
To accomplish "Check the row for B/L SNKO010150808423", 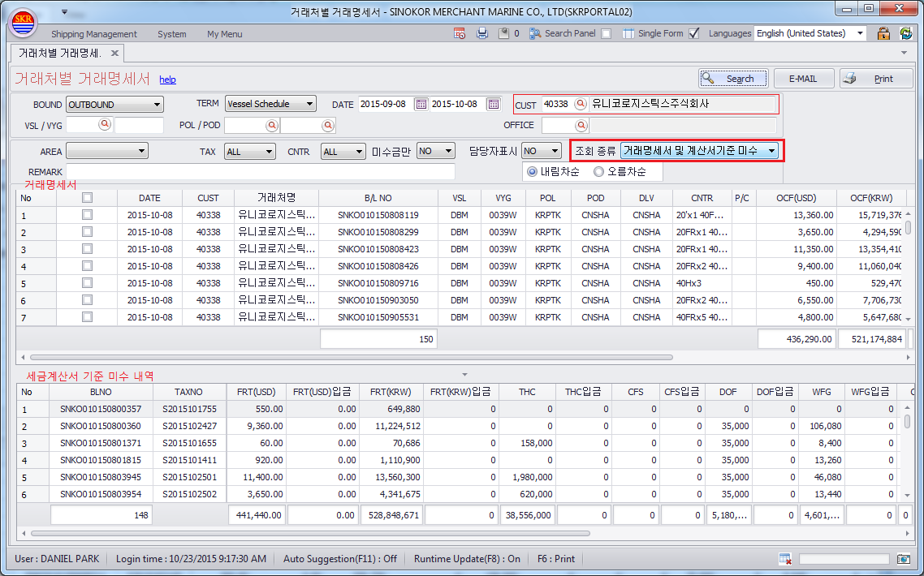I will pyautogui.click(x=87, y=249).
